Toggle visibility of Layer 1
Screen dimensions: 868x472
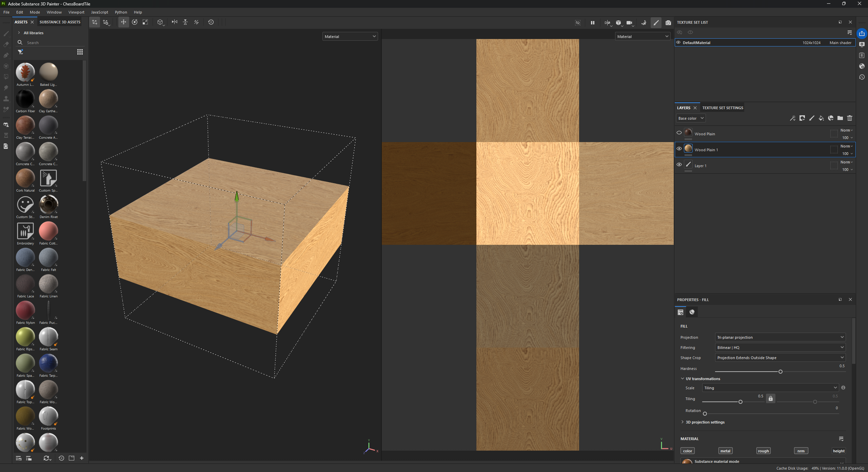[679, 164]
